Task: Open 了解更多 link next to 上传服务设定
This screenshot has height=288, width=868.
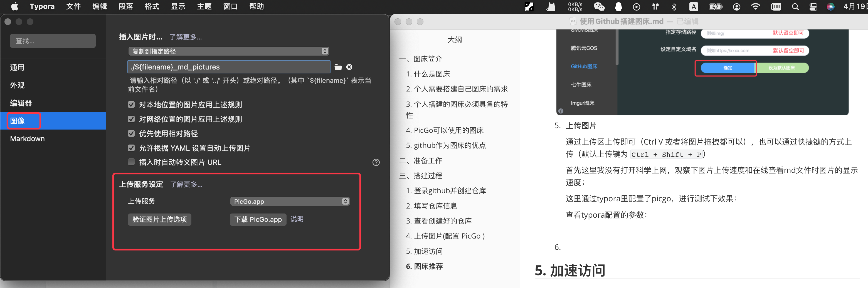Action: pyautogui.click(x=186, y=185)
